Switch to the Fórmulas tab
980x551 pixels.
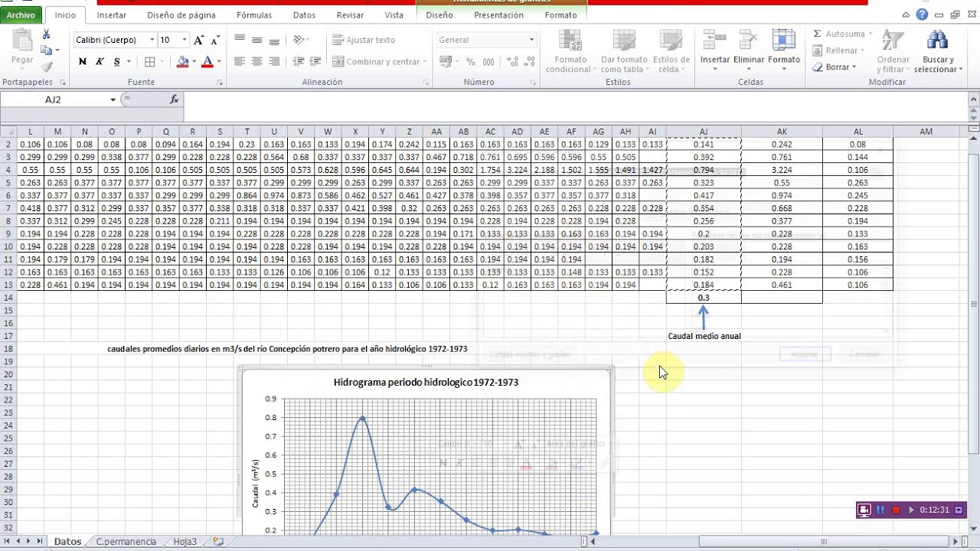pos(254,15)
